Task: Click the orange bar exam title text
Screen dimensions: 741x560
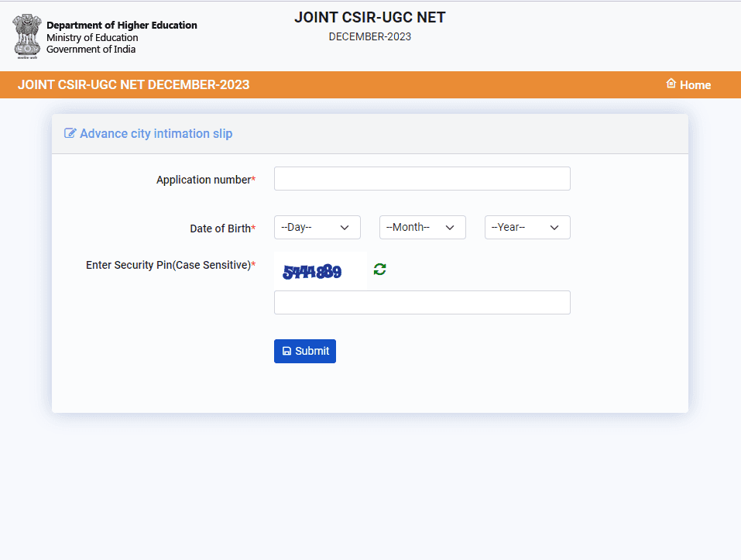Action: click(133, 85)
